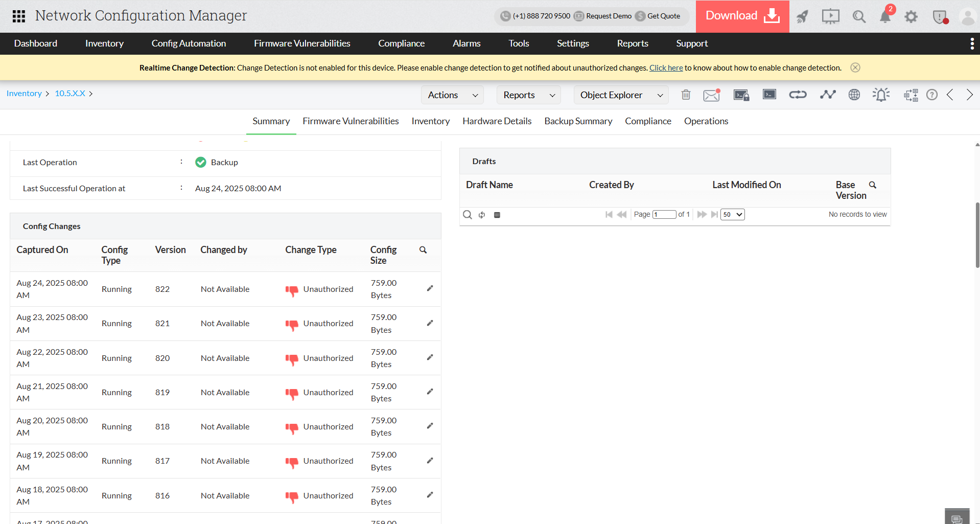Viewport: 980px width, 524px height.
Task: Open the notifications bell with badge 2
Action: [x=885, y=16]
